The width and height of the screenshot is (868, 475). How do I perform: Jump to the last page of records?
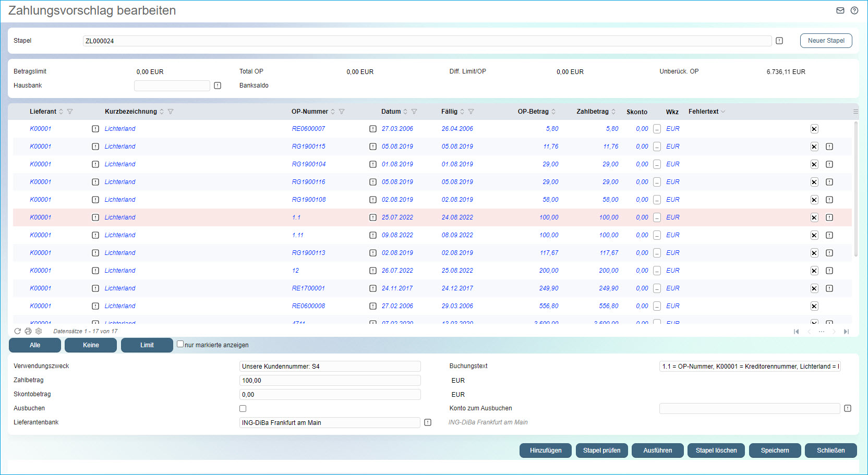coord(846,332)
